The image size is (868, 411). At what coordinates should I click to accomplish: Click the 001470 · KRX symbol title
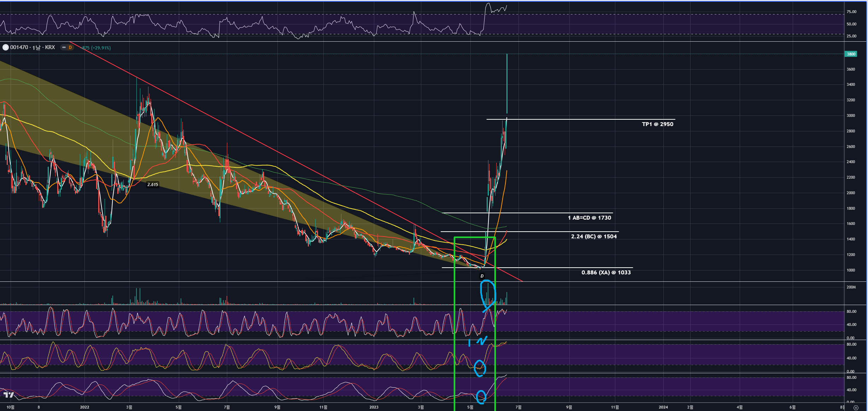click(33, 47)
